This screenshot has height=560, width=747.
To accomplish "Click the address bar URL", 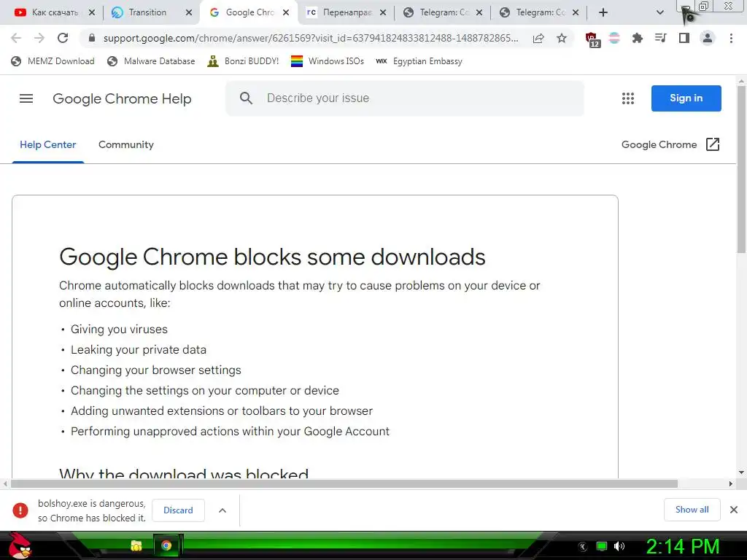I will [x=311, y=38].
